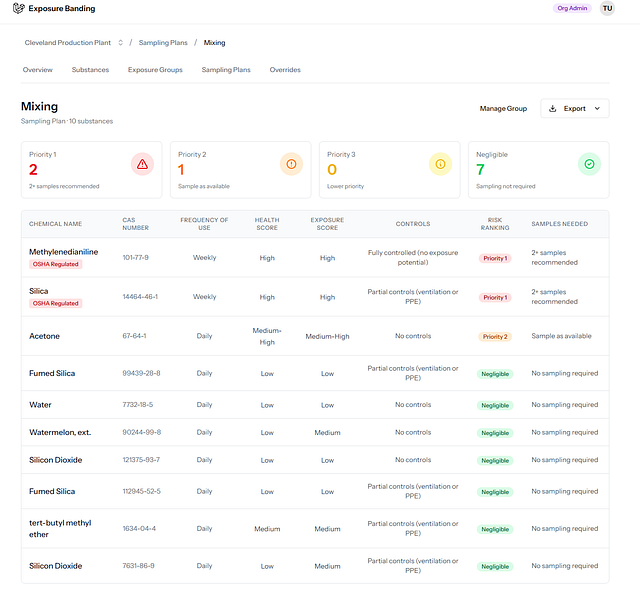
Task: Click the OSHA Regulated tag under Silica
Action: (56, 303)
